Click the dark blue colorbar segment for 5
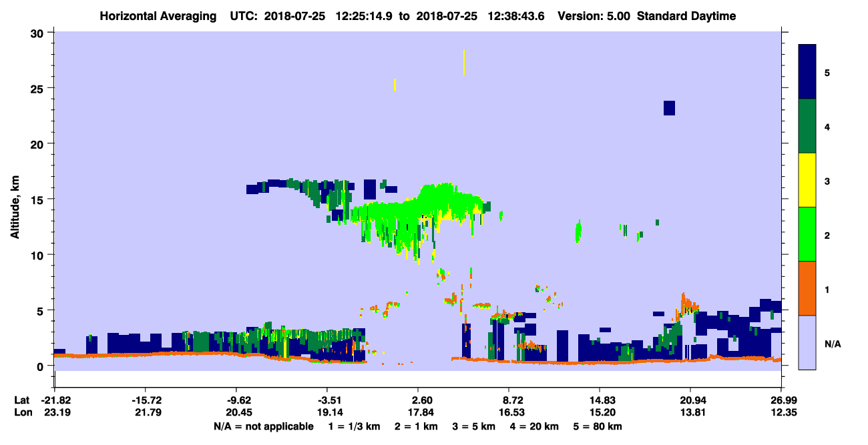Image resolution: width=868 pixels, height=445 pixels. pos(808,71)
